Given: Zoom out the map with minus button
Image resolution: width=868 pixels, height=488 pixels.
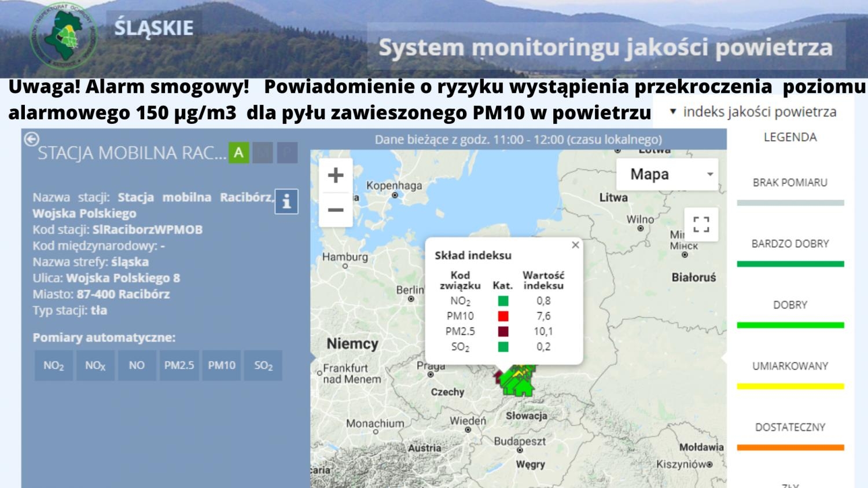Looking at the screenshot, I should (x=336, y=210).
